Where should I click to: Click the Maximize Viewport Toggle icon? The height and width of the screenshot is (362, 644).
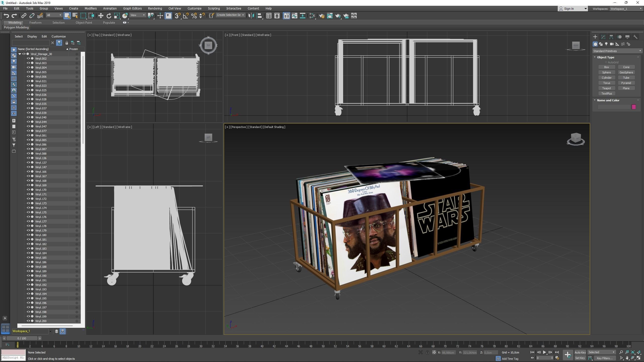coord(638,358)
